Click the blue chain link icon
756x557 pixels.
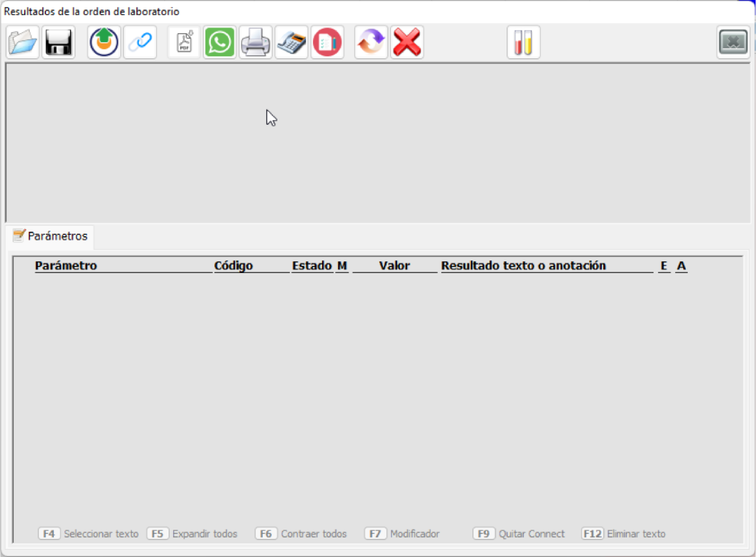point(140,42)
